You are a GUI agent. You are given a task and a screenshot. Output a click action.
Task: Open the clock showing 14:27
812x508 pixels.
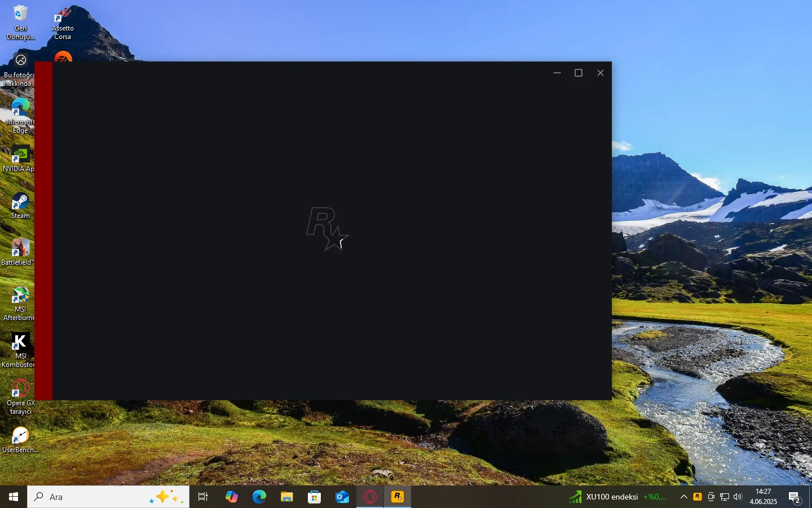coord(764,497)
